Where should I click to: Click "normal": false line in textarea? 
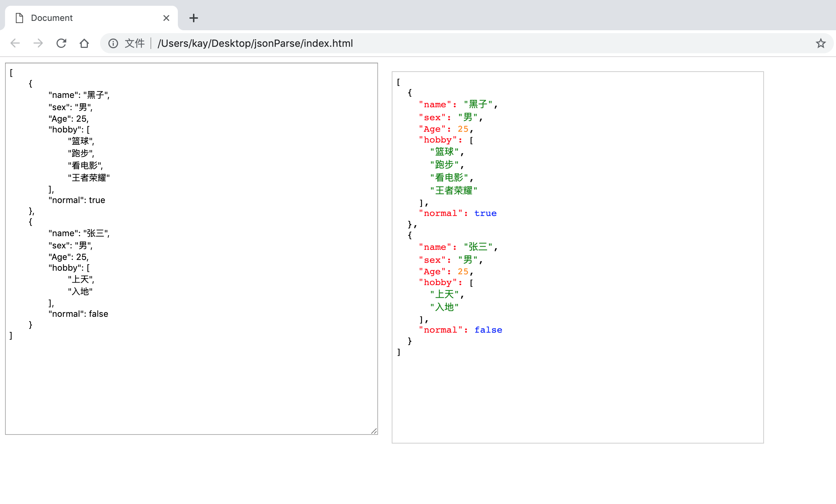point(78,314)
